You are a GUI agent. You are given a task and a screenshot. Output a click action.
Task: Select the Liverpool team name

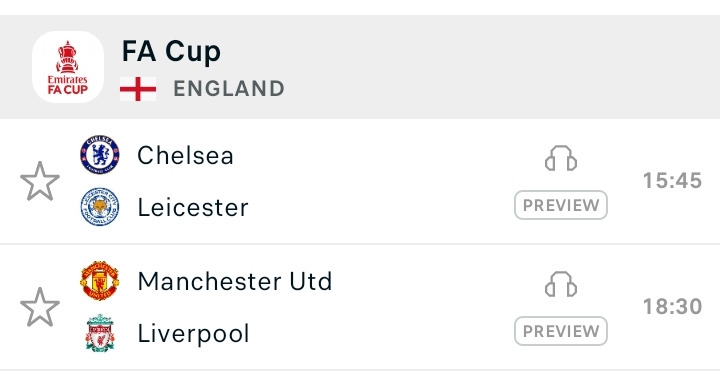point(193,334)
